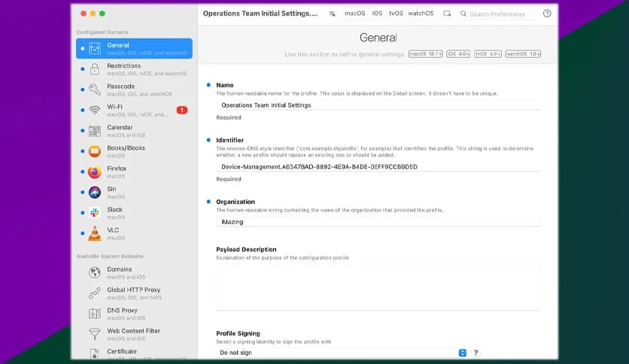Click the Organization field containing iMazing
The image size is (629, 364).
(x=378, y=222)
